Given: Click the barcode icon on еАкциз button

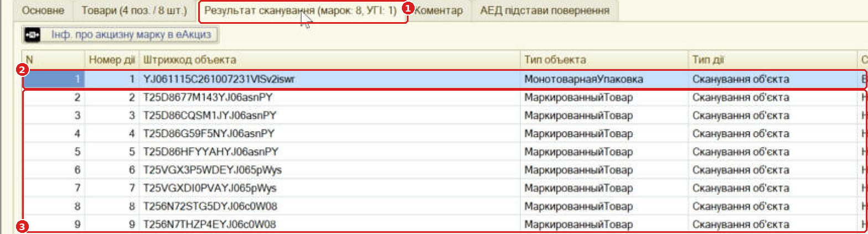Looking at the screenshot, I should pos(33,34).
